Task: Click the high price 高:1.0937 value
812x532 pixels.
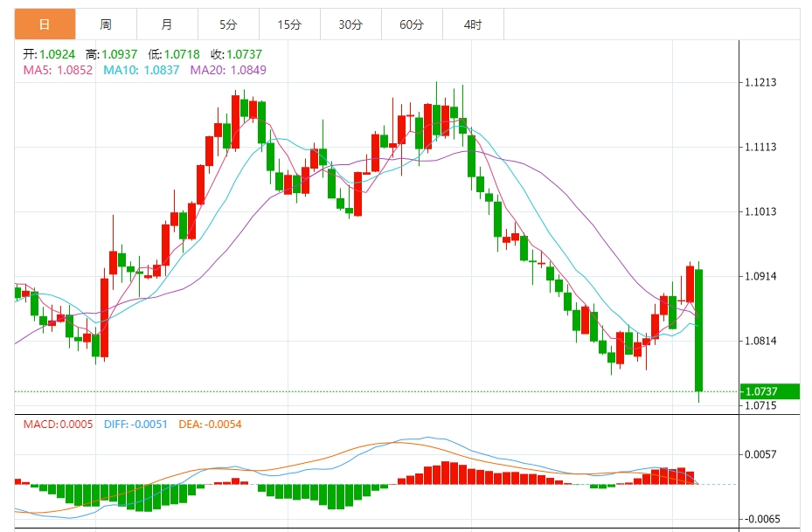Action: 111,54
